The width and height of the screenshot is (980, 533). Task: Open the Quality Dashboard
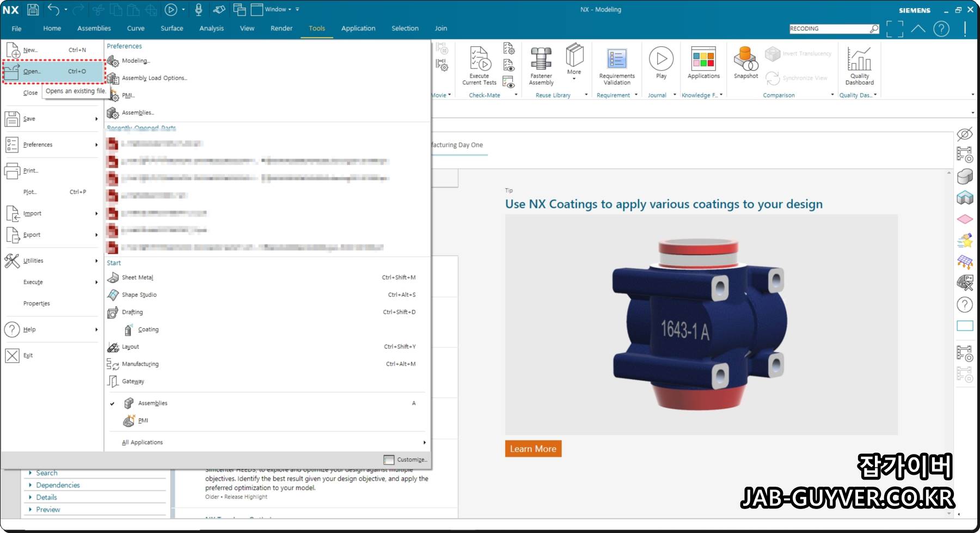(860, 66)
